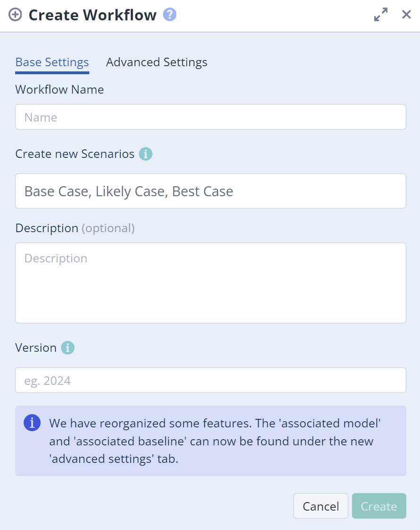Focus the Workflow Name input field
Screen dimensions: 420x530
click(210, 117)
